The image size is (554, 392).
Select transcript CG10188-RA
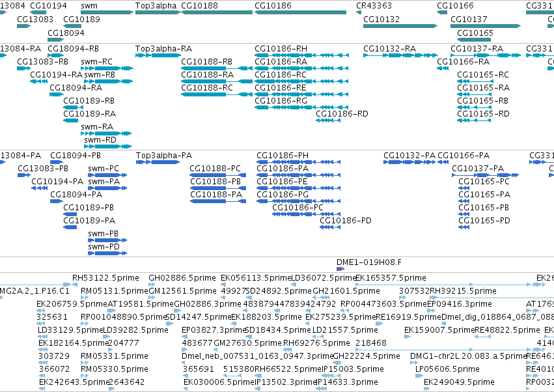(217, 81)
